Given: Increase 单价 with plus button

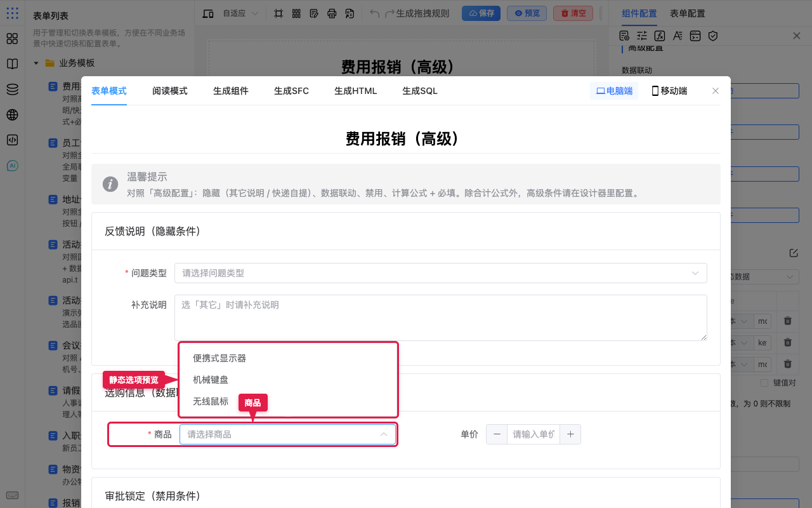Looking at the screenshot, I should [570, 434].
